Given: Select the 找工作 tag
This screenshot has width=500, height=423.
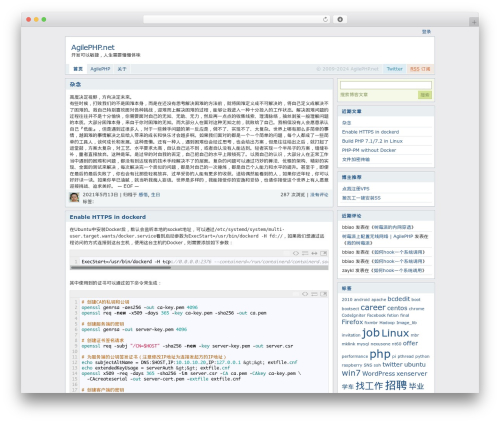Looking at the screenshot, I should pyautogui.click(x=369, y=386).
